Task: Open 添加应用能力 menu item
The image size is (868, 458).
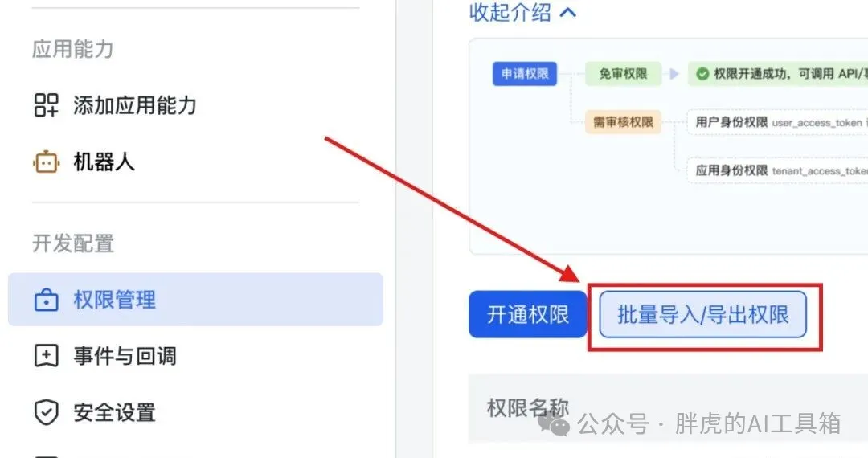Action: coord(195,105)
